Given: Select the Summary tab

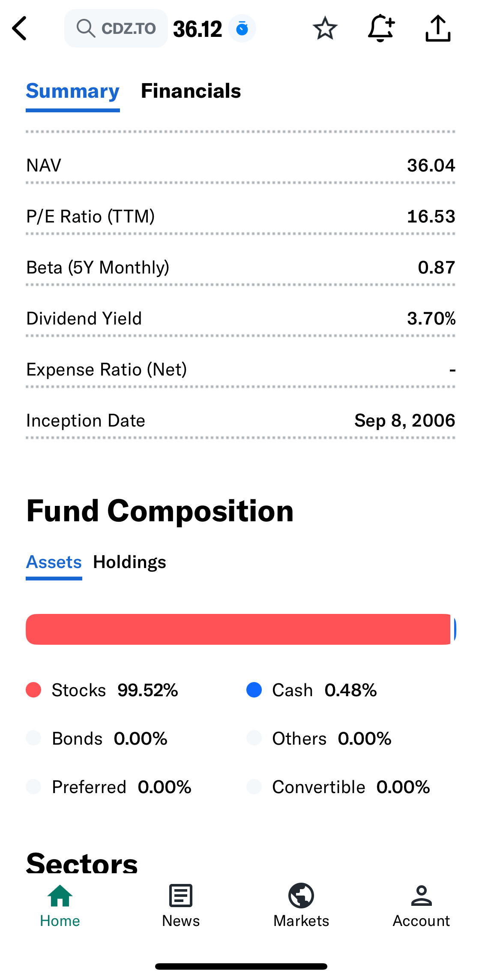Looking at the screenshot, I should (x=72, y=91).
